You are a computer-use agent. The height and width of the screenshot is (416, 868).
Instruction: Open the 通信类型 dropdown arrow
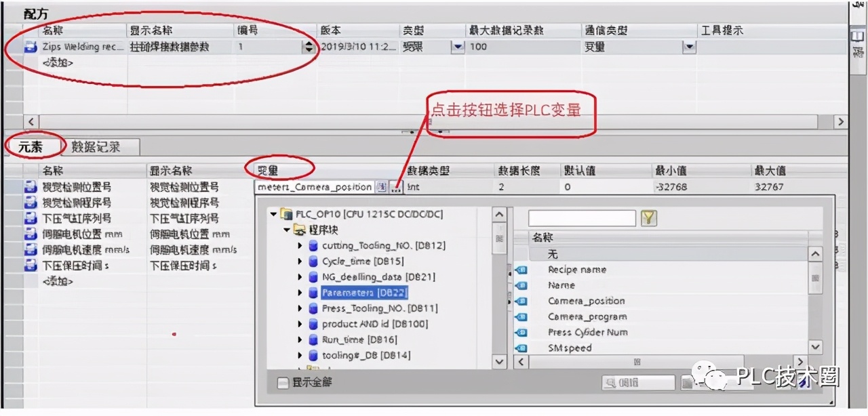coord(689,47)
